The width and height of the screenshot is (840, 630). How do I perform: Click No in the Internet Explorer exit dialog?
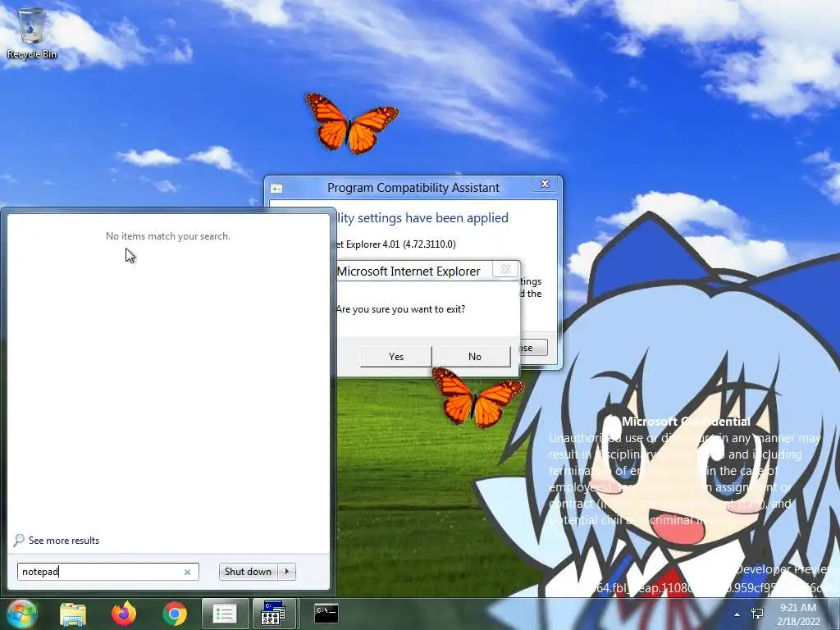pyautogui.click(x=475, y=356)
